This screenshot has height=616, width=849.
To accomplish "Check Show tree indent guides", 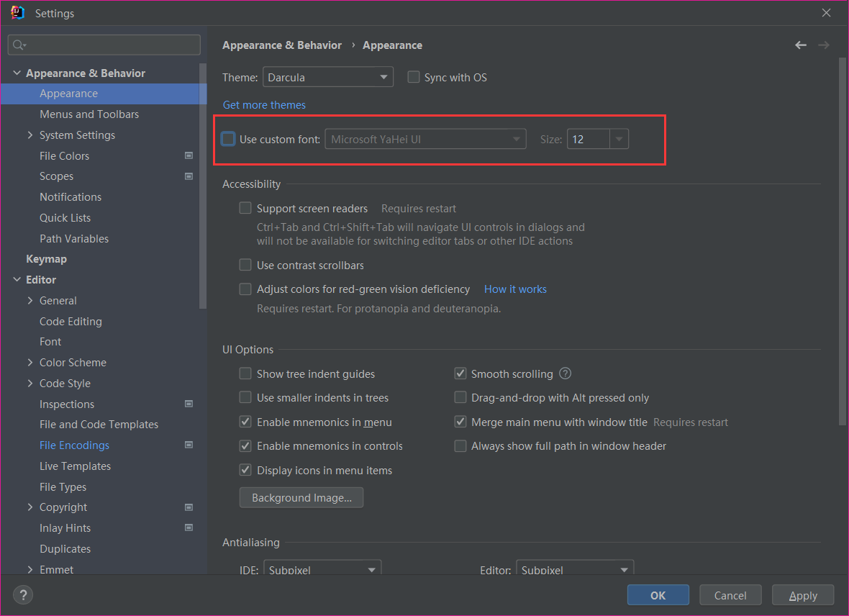I will pos(245,373).
